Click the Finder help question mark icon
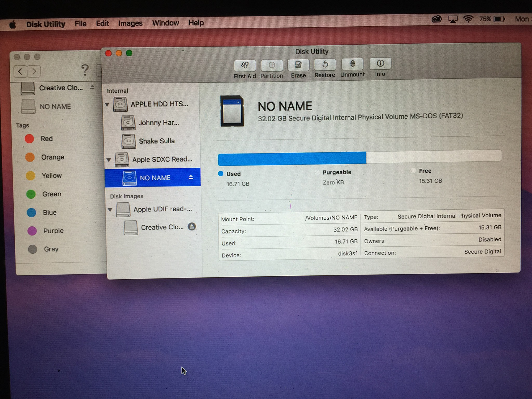Image resolution: width=532 pixels, height=399 pixels. point(85,70)
